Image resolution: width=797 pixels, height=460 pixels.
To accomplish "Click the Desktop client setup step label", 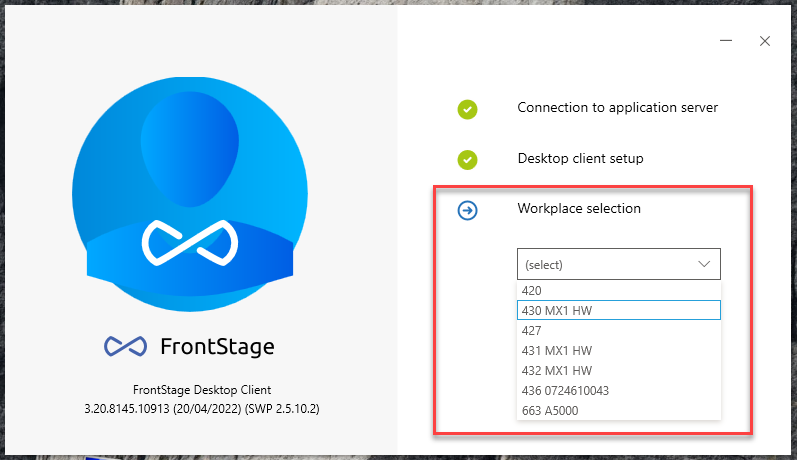I will (x=580, y=159).
